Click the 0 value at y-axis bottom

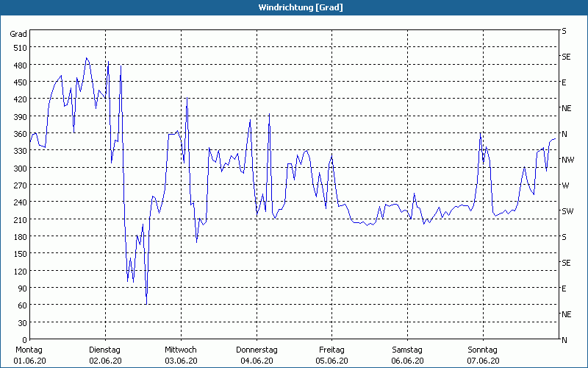point(24,340)
